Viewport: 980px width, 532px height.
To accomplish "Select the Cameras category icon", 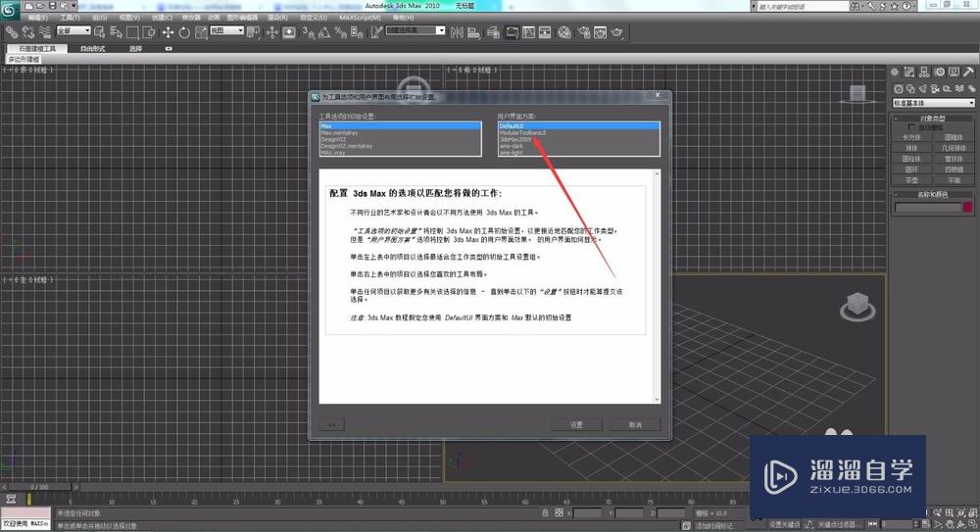I will click(935, 89).
